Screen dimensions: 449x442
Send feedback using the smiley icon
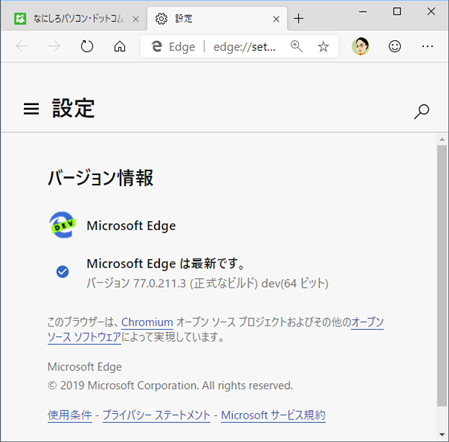pos(395,46)
